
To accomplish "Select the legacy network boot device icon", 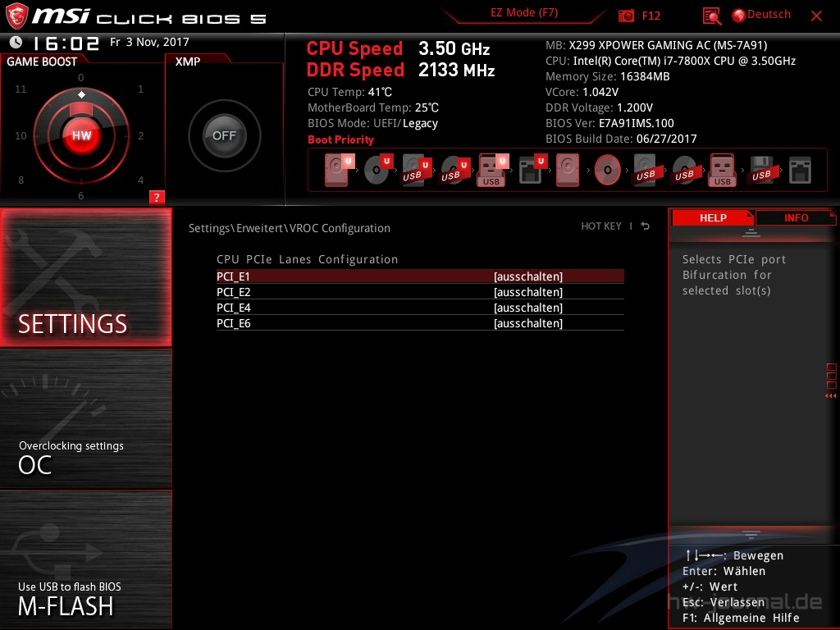I will tap(800, 170).
